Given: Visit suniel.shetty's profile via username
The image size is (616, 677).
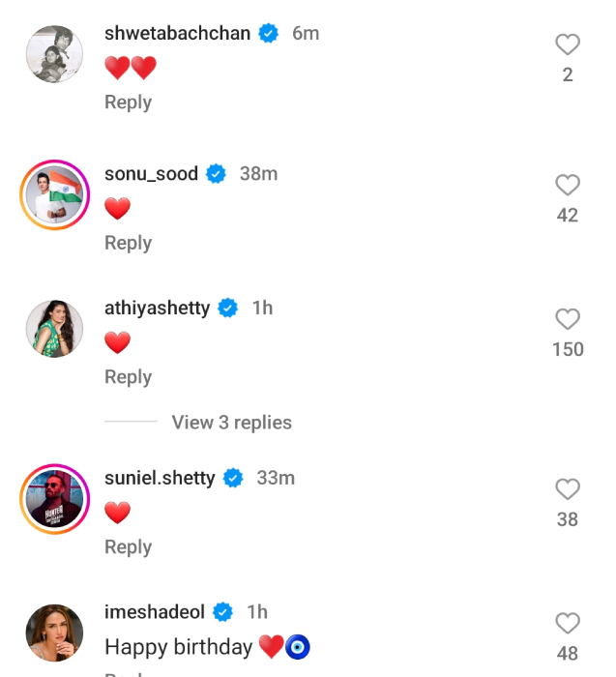Looking at the screenshot, I should pos(160,479).
